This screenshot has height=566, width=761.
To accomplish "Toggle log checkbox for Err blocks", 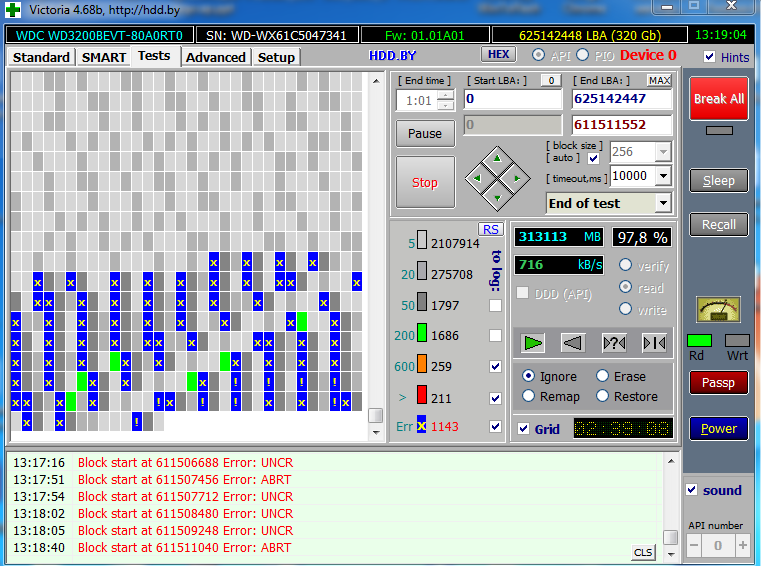I will [x=495, y=426].
